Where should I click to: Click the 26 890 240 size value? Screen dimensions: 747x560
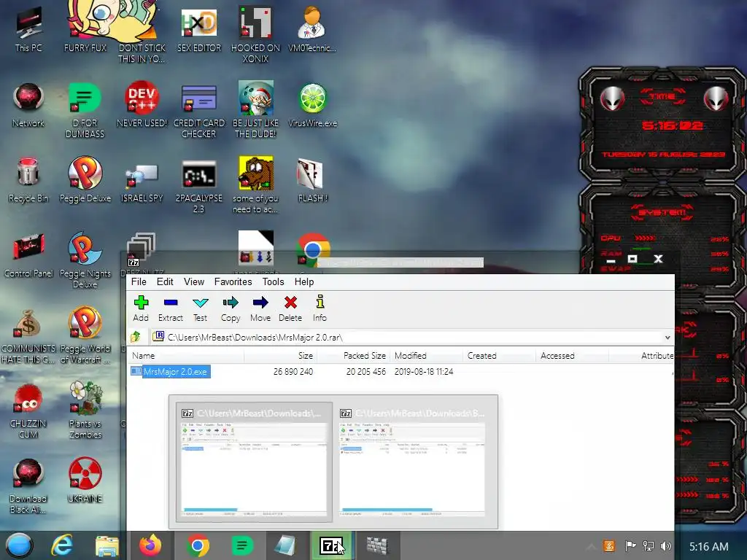pos(293,371)
